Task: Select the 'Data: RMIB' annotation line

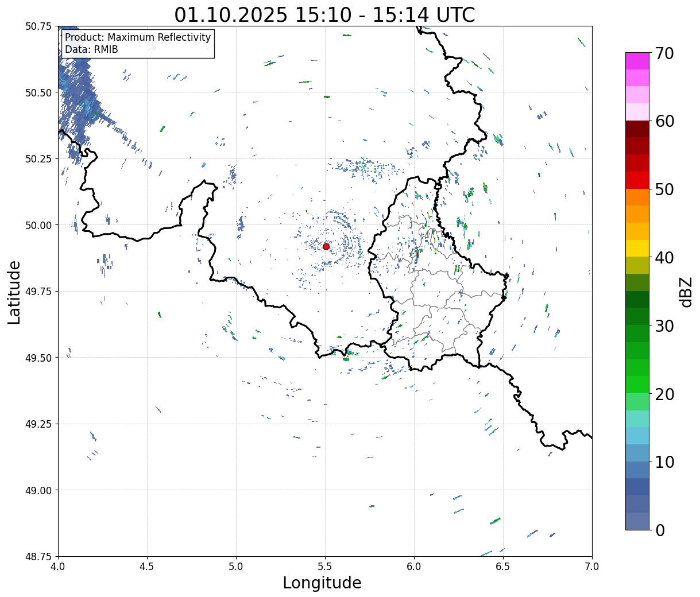Action: click(x=91, y=49)
